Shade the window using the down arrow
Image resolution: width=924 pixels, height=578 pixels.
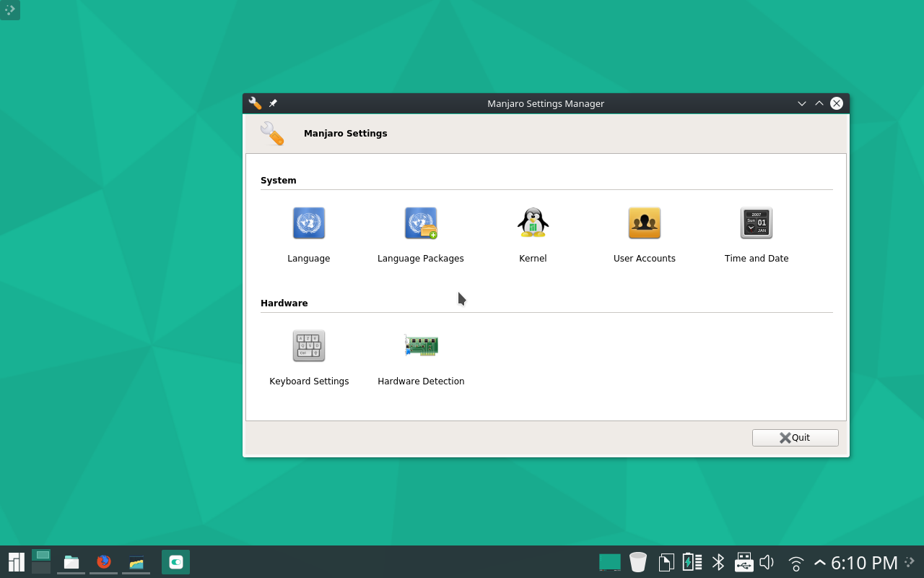pyautogui.click(x=801, y=103)
